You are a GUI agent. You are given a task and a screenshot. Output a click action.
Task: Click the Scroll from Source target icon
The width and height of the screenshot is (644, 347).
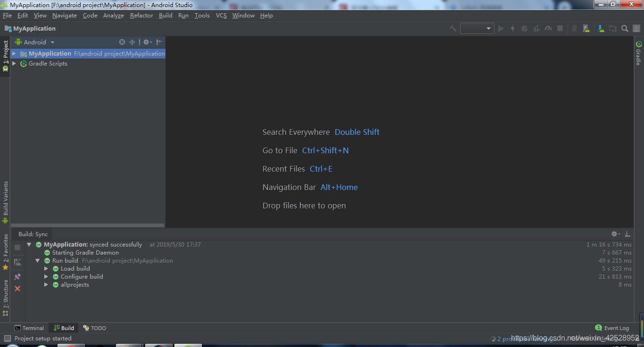122,42
